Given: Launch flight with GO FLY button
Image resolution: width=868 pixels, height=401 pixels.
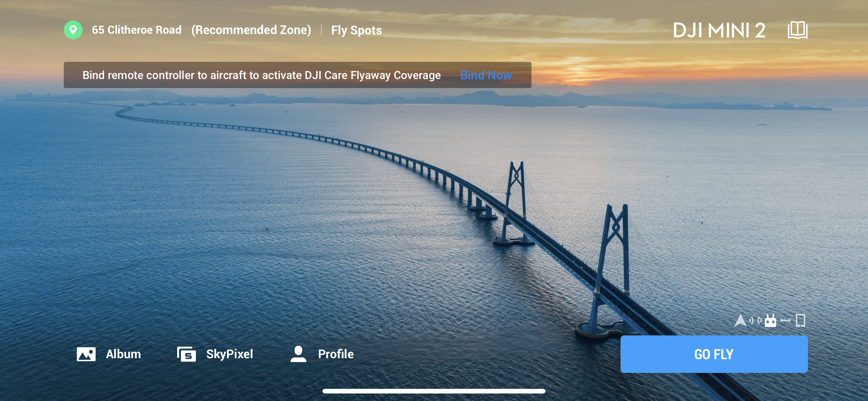Looking at the screenshot, I should pyautogui.click(x=714, y=354).
